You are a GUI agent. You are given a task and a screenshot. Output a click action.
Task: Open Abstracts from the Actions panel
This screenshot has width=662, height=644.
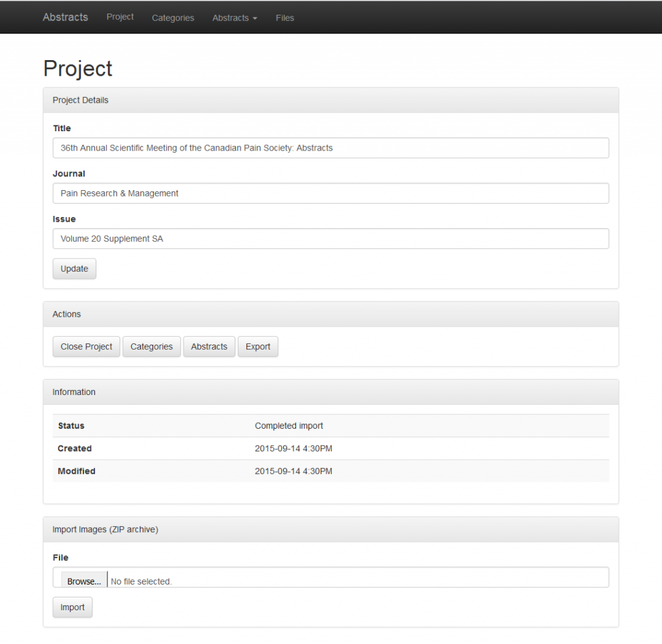tap(209, 347)
